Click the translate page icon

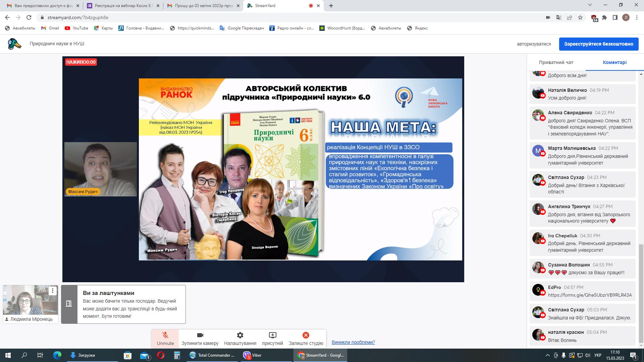click(x=559, y=17)
